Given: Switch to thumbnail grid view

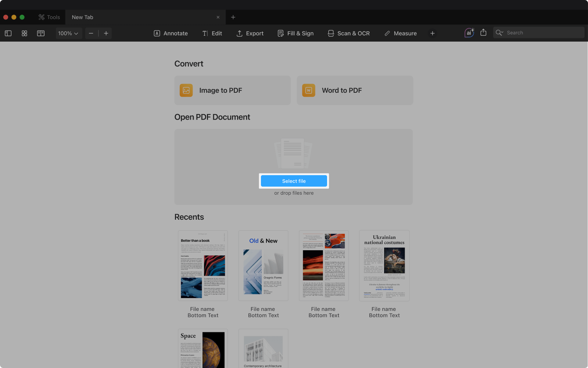Looking at the screenshot, I should tap(24, 33).
